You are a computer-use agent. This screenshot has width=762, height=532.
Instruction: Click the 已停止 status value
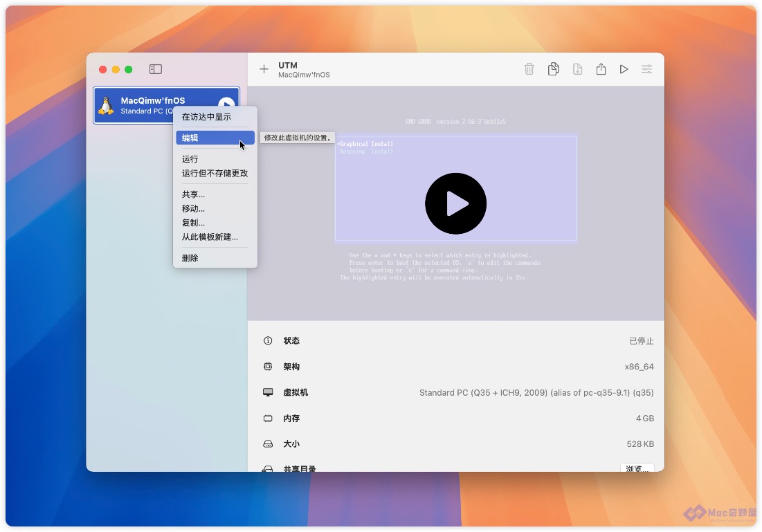click(x=642, y=341)
